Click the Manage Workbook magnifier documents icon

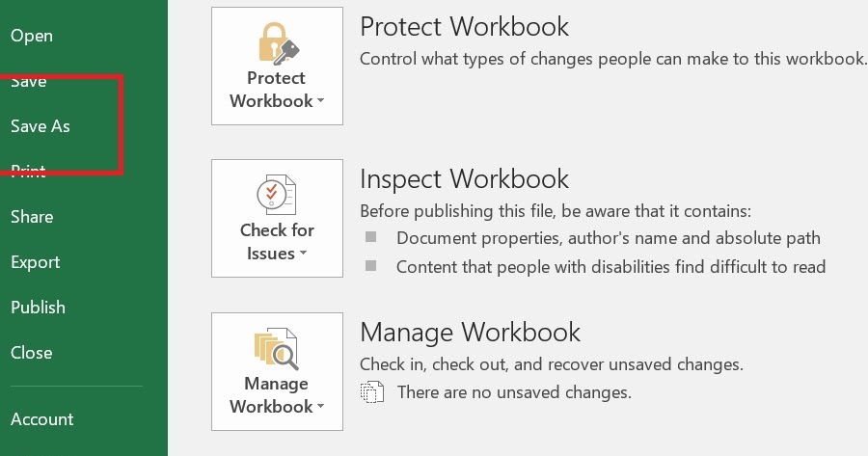[276, 349]
